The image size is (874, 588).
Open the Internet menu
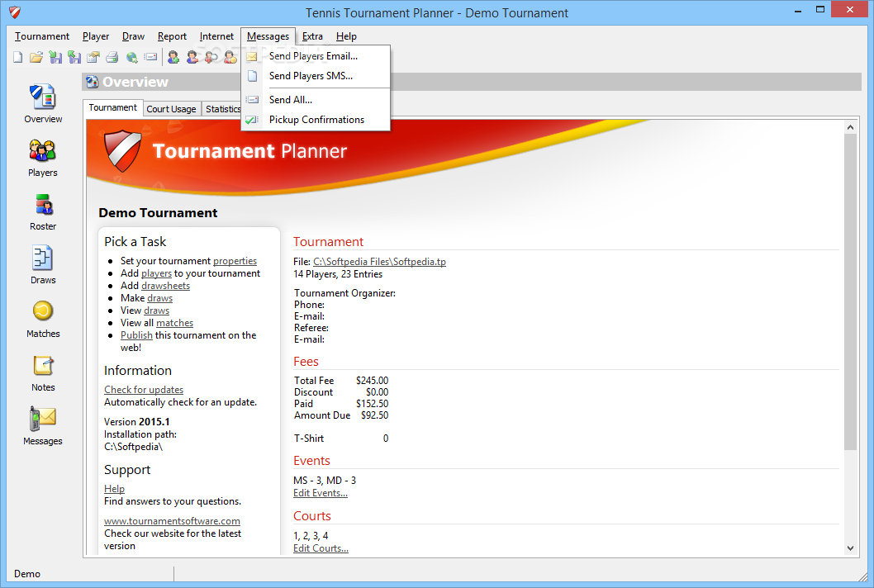click(216, 36)
